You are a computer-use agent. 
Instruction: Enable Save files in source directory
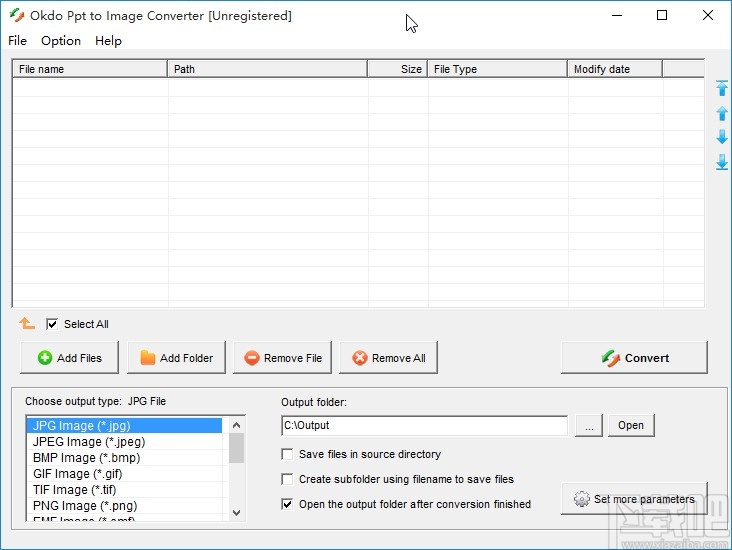pos(287,454)
